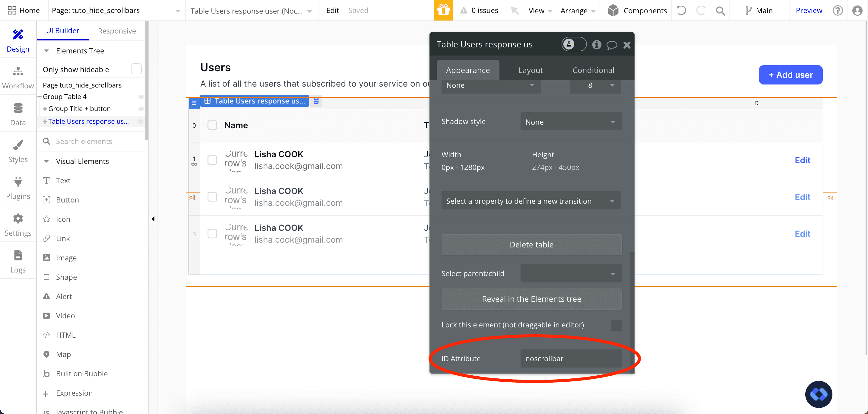Open the Data section in the sidebar
The height and width of the screenshot is (414, 868).
(18, 114)
